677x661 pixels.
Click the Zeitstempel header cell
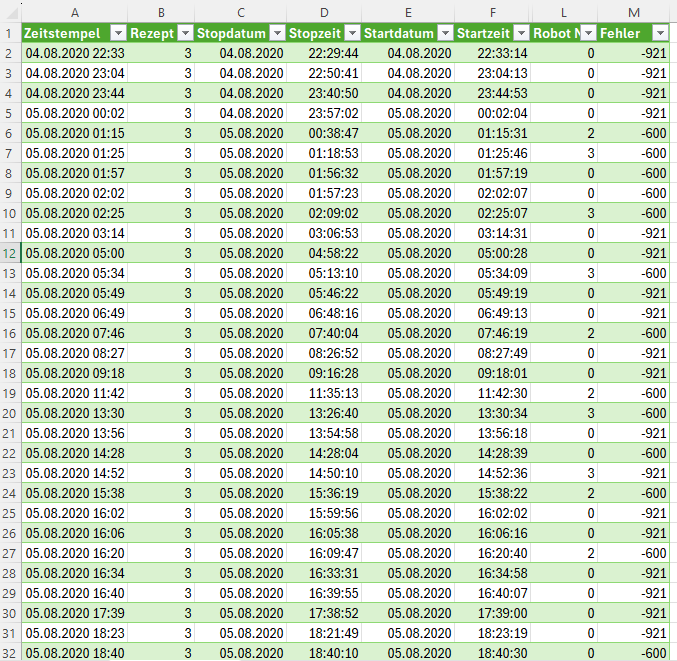pos(75,33)
